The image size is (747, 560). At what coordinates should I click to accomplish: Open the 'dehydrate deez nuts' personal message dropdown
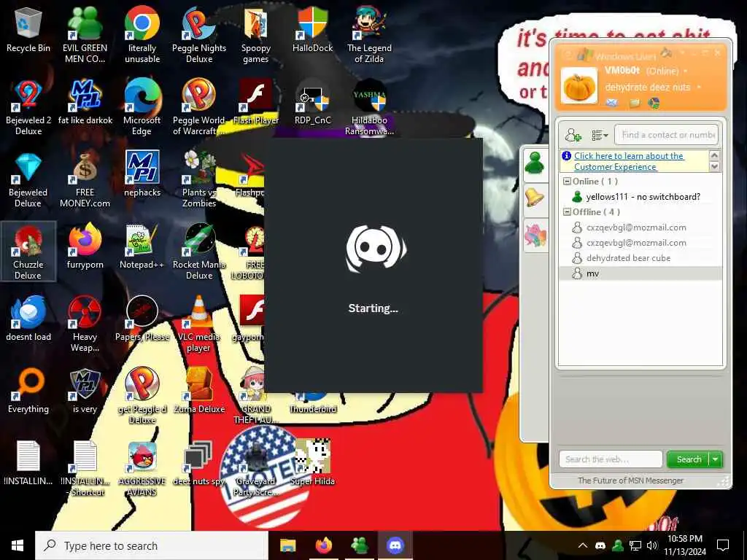coord(699,87)
